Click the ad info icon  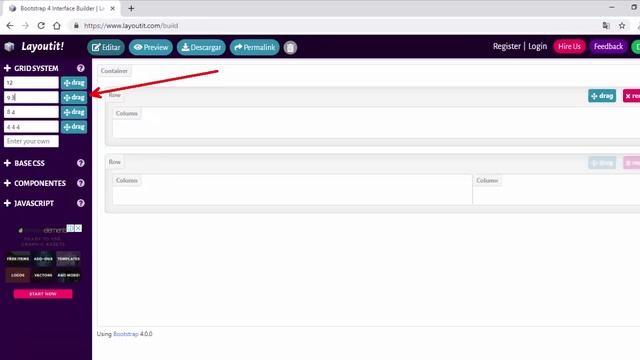(x=71, y=228)
